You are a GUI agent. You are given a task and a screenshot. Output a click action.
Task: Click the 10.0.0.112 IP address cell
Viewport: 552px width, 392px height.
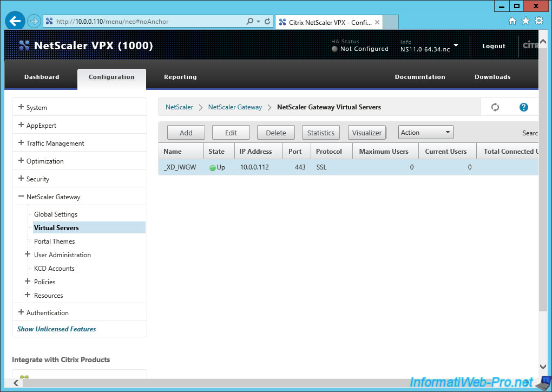[254, 167]
